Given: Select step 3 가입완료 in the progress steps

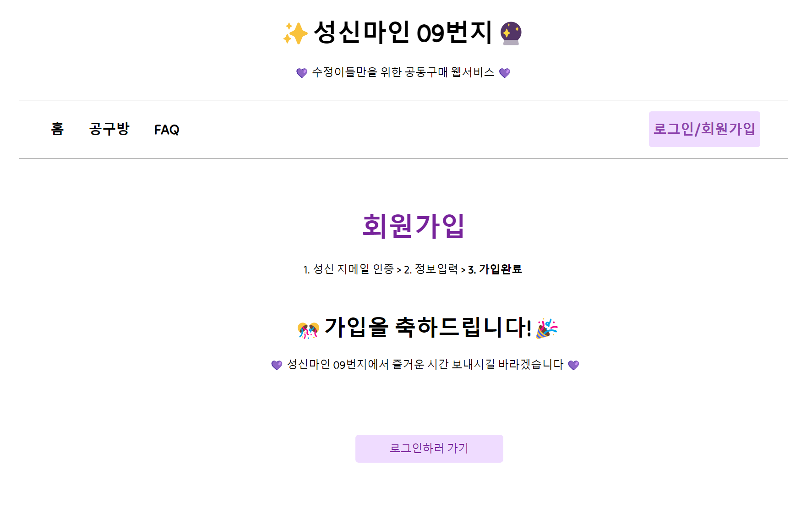Looking at the screenshot, I should tap(496, 270).
